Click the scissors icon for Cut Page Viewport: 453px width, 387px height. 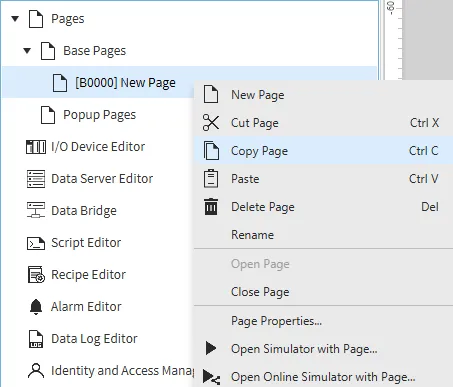(211, 123)
